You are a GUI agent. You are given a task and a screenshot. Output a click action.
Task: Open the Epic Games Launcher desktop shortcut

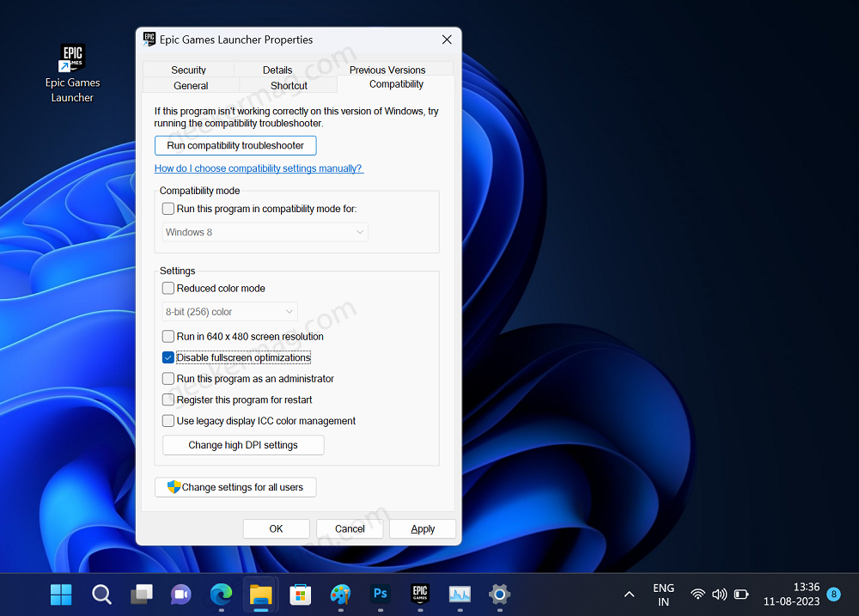pos(72,73)
